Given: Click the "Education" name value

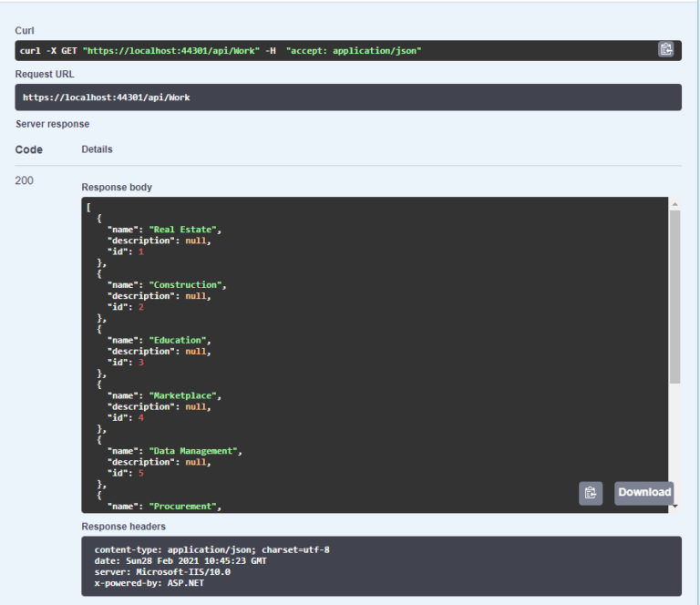Looking at the screenshot, I should [178, 340].
